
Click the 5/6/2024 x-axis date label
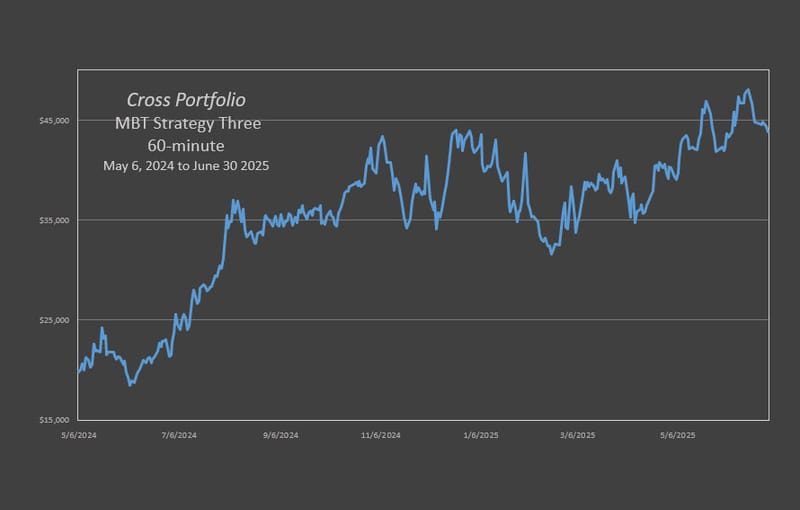[79, 435]
